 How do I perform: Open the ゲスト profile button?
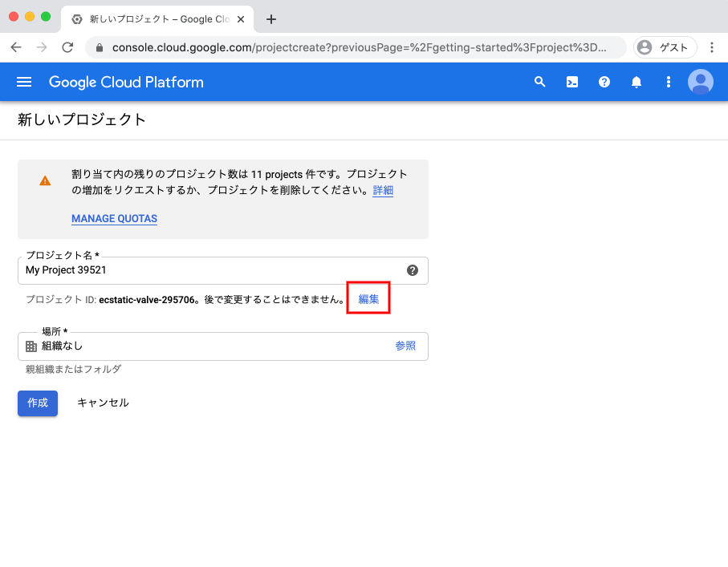coord(665,47)
